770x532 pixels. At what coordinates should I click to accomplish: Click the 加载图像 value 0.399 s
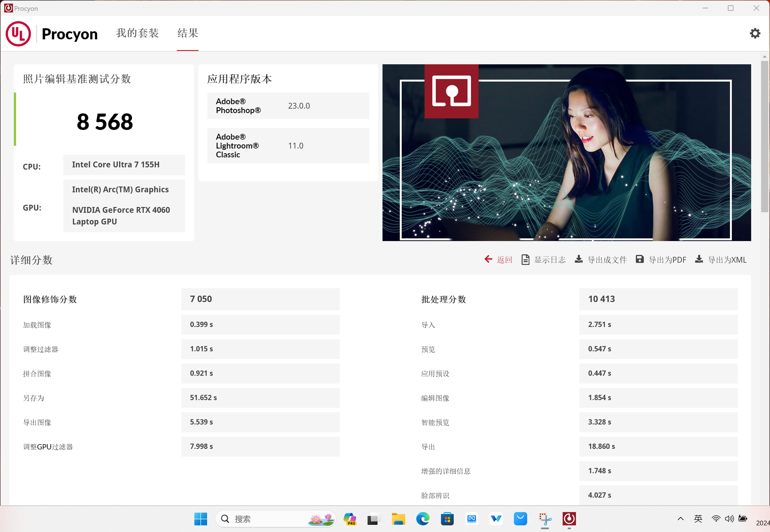261,325
